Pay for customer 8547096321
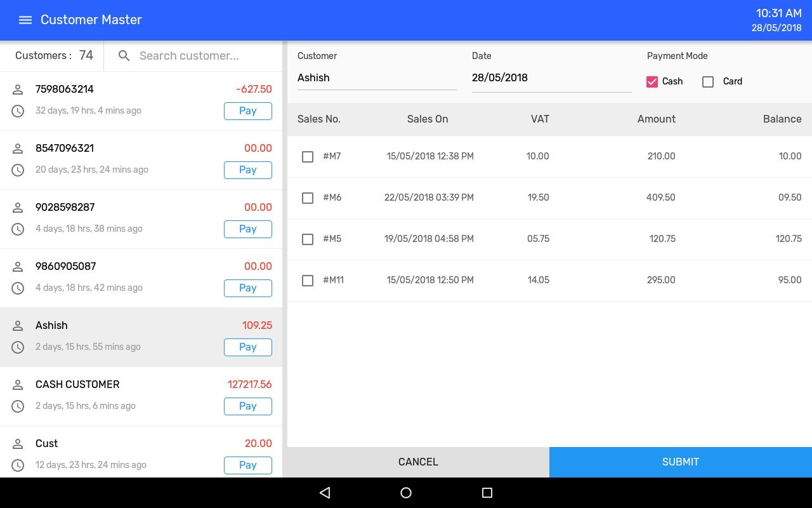Image resolution: width=812 pixels, height=508 pixels. tap(248, 170)
